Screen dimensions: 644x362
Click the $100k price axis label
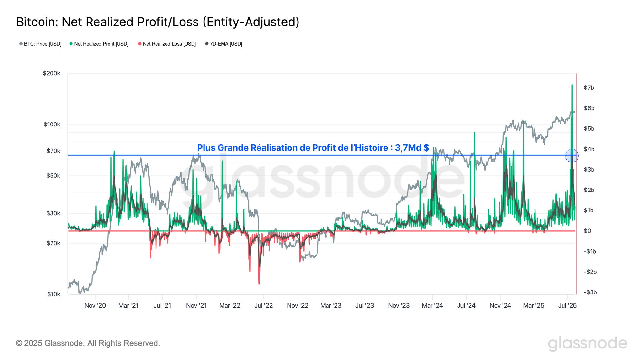(x=52, y=125)
